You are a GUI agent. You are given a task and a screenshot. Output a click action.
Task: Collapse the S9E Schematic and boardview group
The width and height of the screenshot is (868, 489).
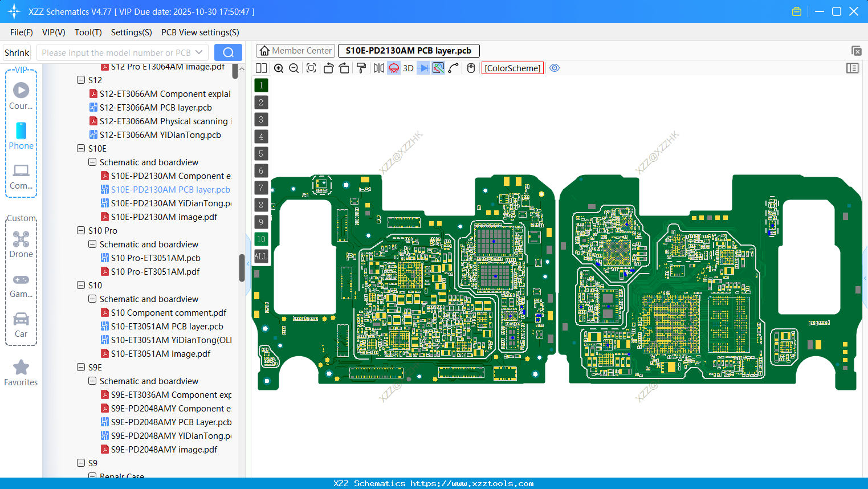tap(92, 381)
